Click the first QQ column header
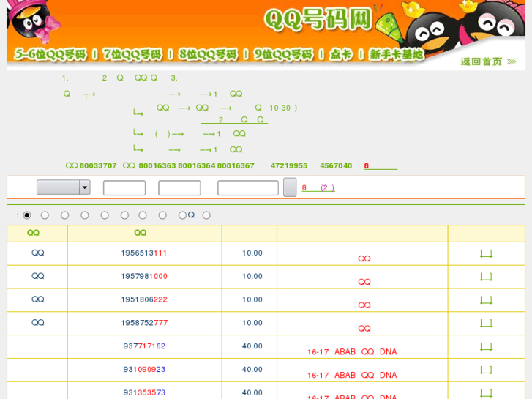This screenshot has height=399, width=532. 33,233
